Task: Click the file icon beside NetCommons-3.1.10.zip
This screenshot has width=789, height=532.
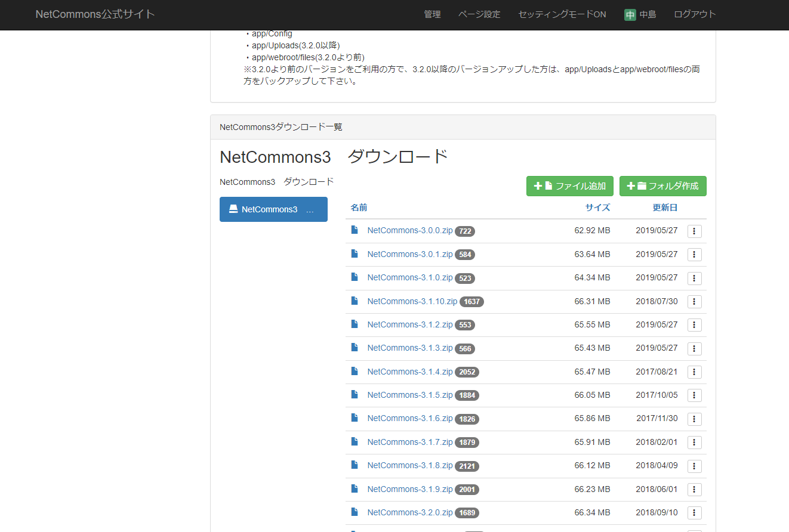Action: 355,301
